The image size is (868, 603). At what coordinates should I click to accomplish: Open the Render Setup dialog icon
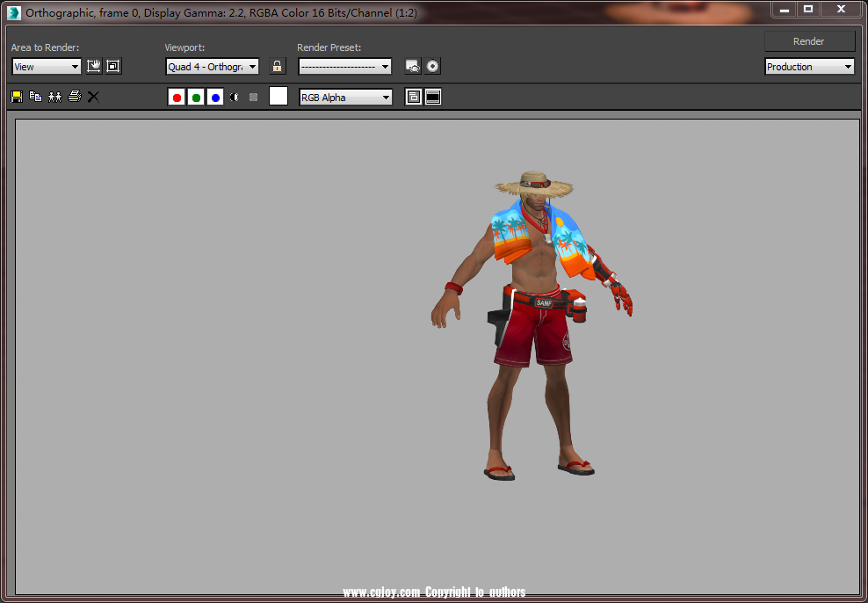pyautogui.click(x=413, y=67)
